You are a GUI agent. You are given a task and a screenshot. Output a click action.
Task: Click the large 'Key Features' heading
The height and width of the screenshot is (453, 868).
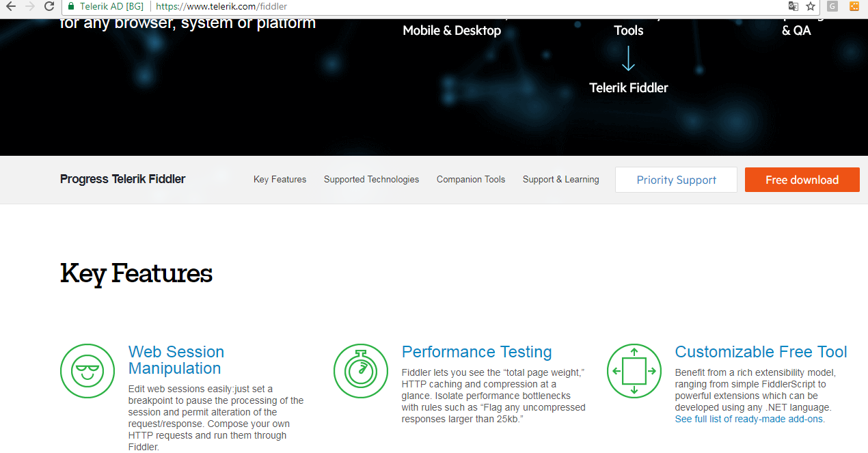(x=136, y=273)
